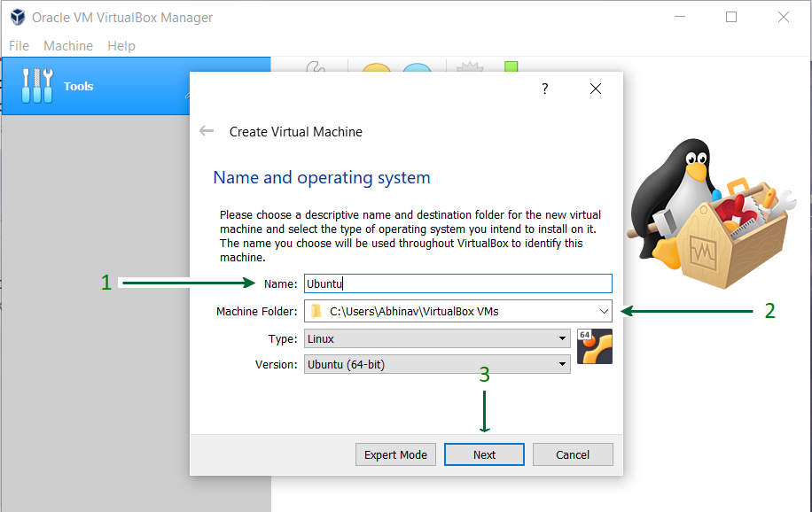Click the Tools wrench icon in sidebar
This screenshot has width=812, height=512.
click(36, 85)
